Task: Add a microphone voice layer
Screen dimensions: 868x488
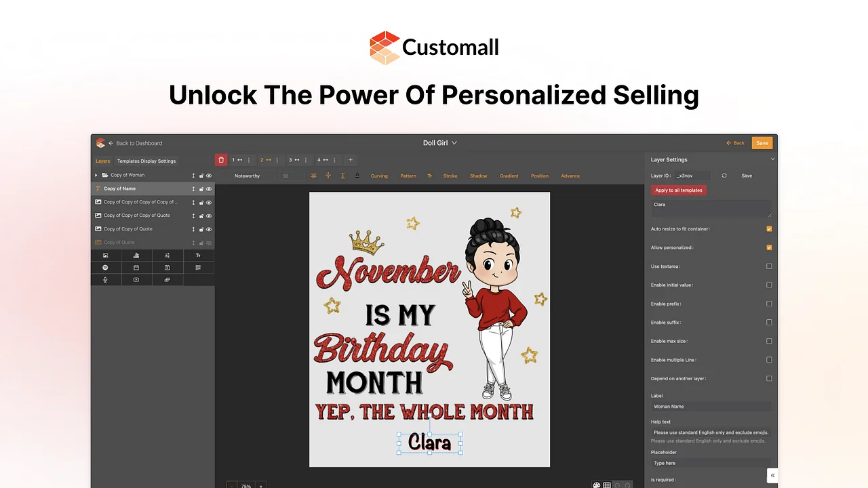Action: click(x=105, y=280)
